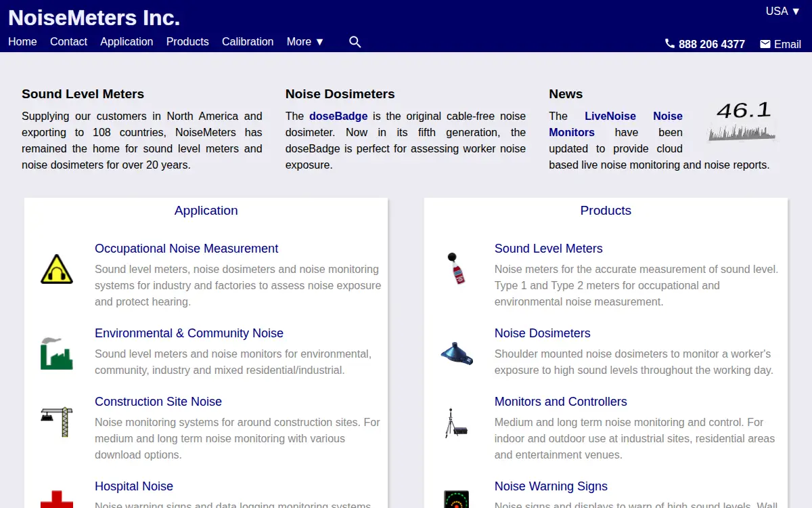
Task: Call 888 206 4377 link
Action: pyautogui.click(x=712, y=44)
